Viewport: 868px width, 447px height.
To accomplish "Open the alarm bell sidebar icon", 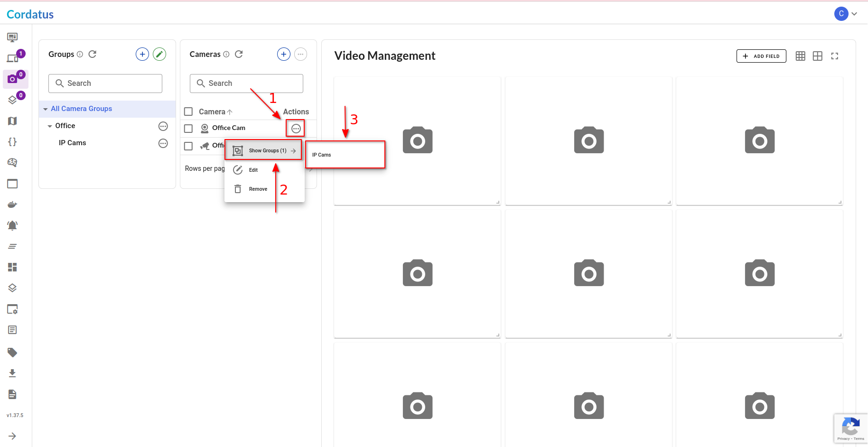I will point(12,225).
